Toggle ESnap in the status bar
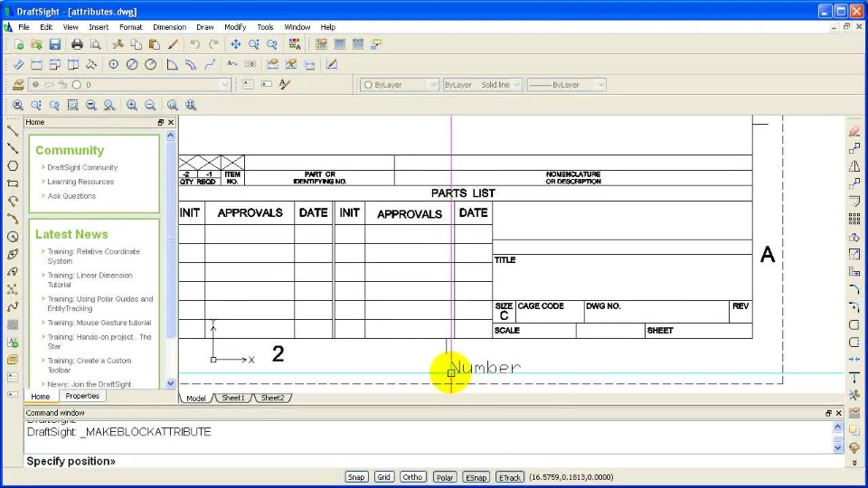Image resolution: width=868 pixels, height=488 pixels. coord(476,477)
